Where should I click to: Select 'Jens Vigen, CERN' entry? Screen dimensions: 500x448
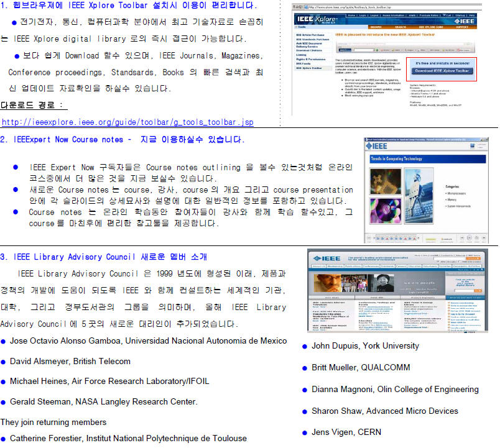346,432
